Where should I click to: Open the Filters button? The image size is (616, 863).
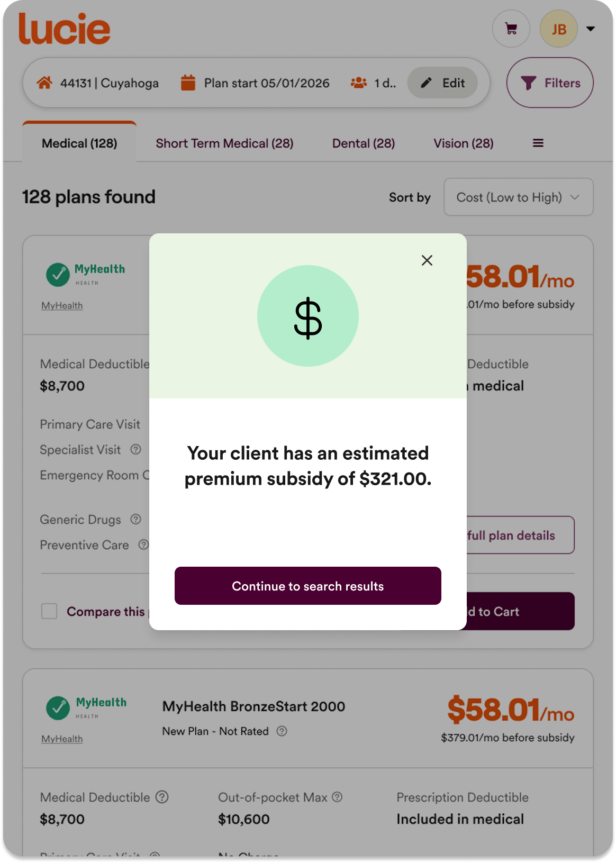pyautogui.click(x=550, y=83)
